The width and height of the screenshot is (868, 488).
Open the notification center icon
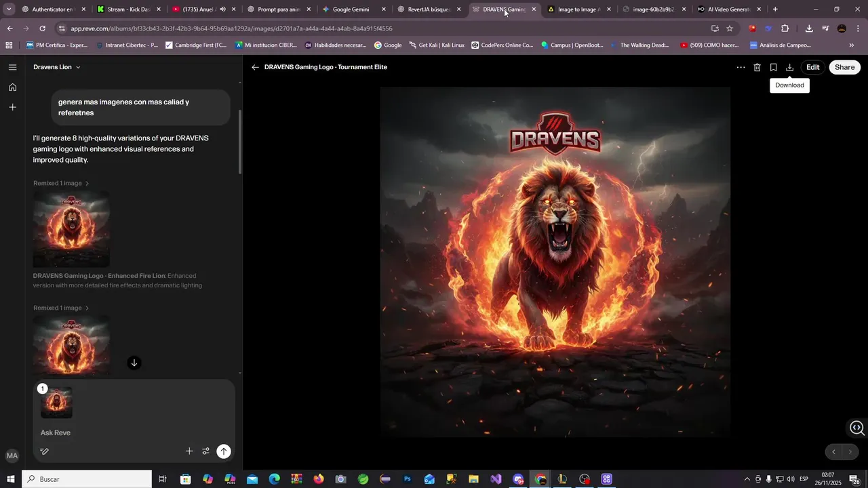pyautogui.click(x=854, y=479)
